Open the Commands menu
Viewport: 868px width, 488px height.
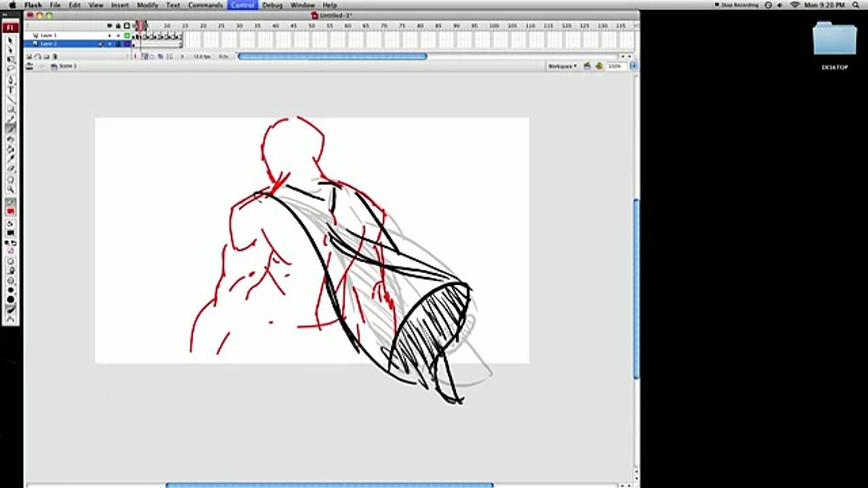click(205, 5)
